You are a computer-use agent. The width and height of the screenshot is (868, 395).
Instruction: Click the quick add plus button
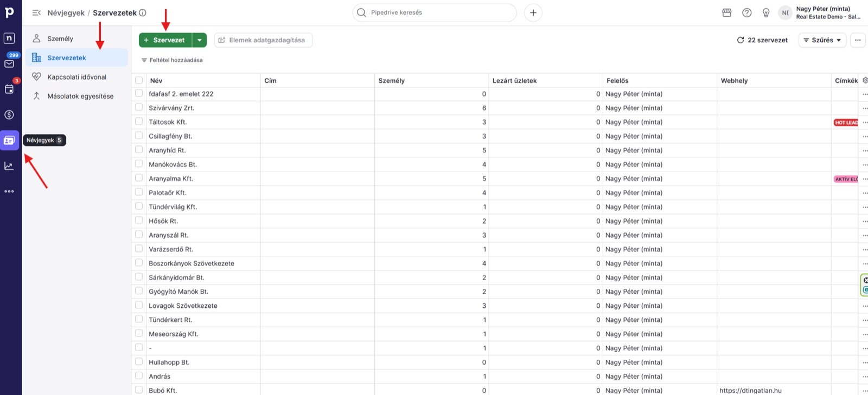(x=533, y=12)
